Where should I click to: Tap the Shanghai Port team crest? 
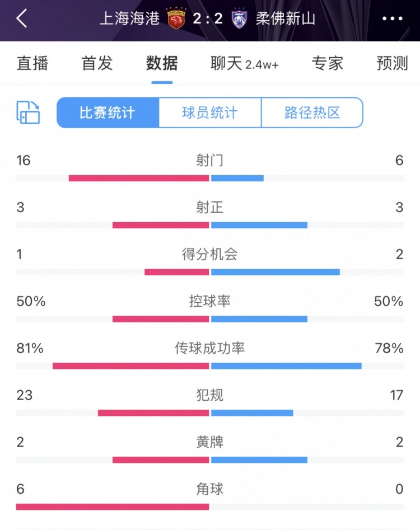[x=176, y=18]
